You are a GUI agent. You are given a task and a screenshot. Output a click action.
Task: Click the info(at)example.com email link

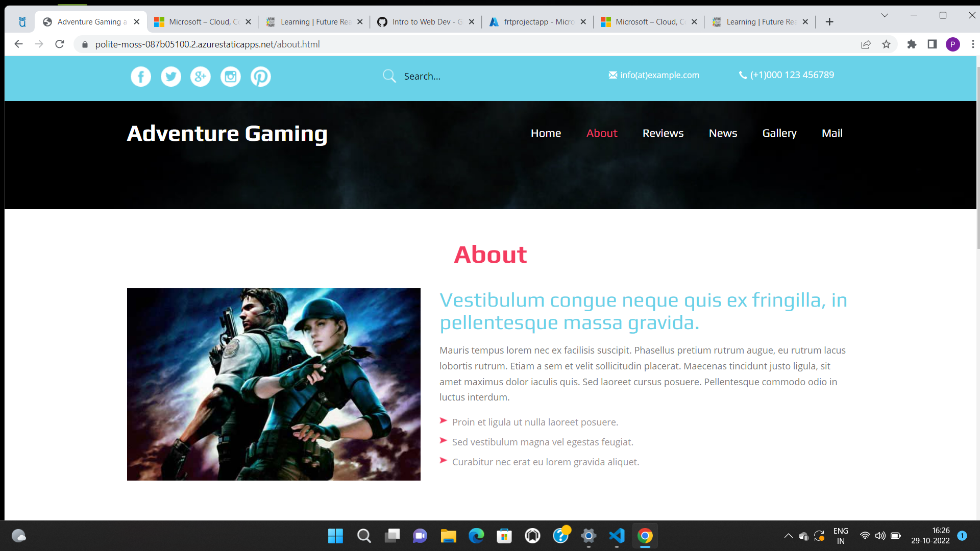pos(659,75)
